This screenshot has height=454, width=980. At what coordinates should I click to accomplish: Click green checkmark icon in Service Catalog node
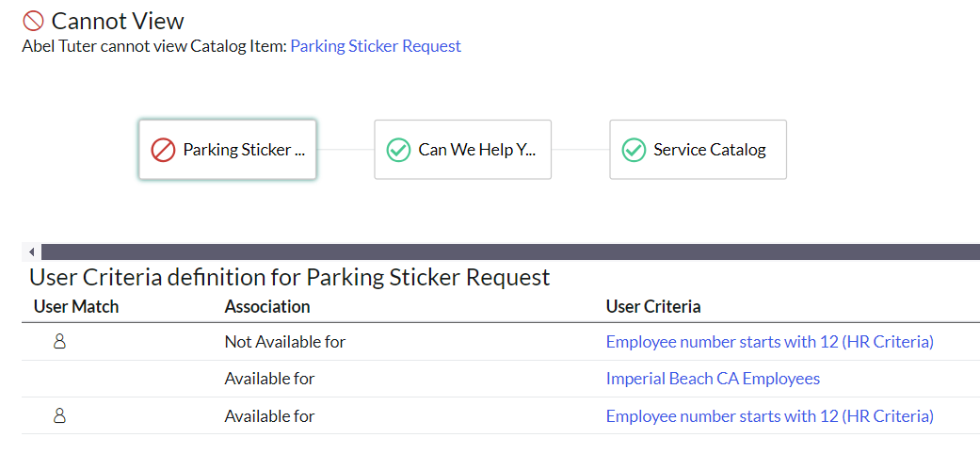(x=634, y=150)
